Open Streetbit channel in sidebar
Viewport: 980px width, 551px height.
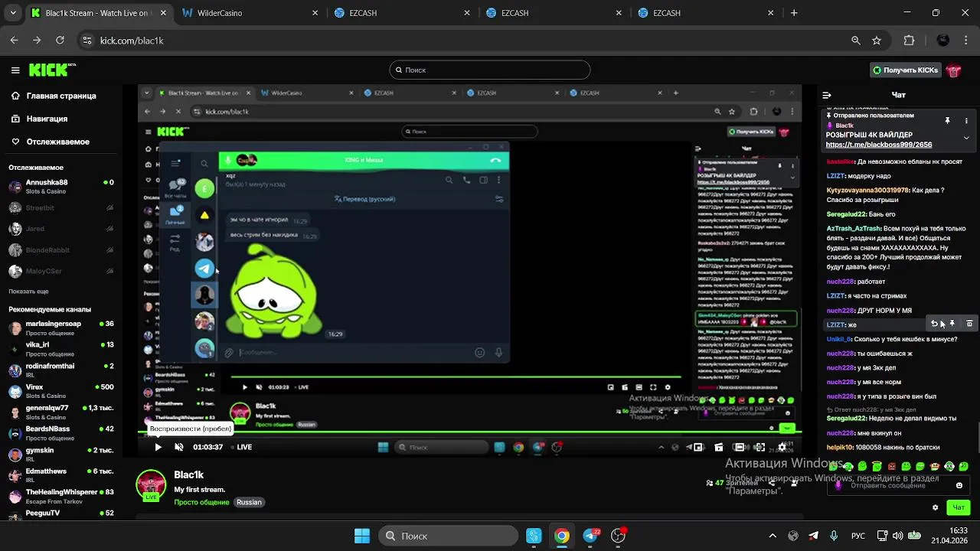click(x=61, y=207)
